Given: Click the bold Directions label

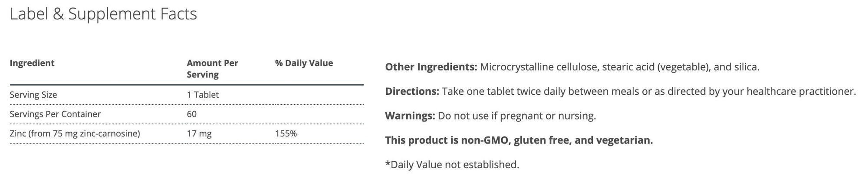Looking at the screenshot, I should click(x=412, y=92).
